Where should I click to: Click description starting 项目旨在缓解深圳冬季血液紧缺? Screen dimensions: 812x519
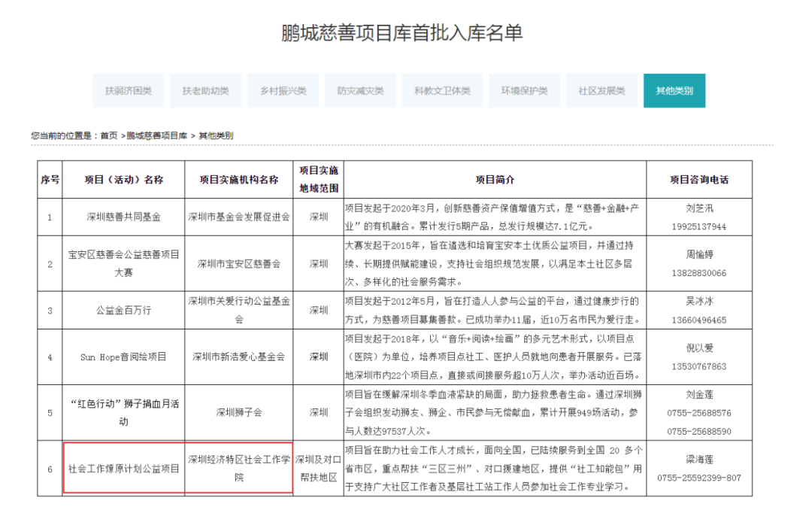493,413
